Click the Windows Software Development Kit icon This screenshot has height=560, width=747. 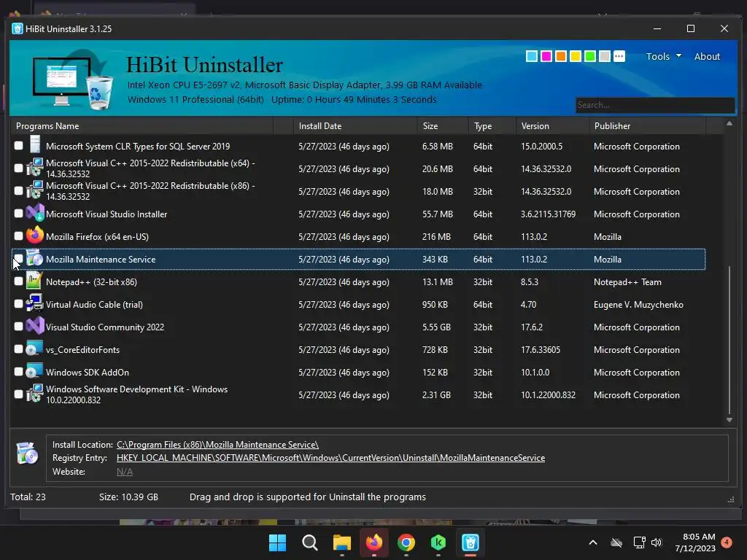point(35,394)
